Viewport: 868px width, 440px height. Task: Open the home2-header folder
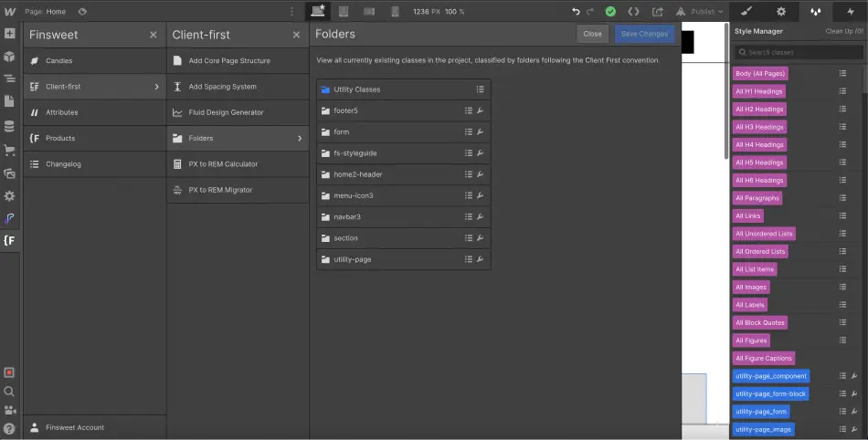click(404, 174)
